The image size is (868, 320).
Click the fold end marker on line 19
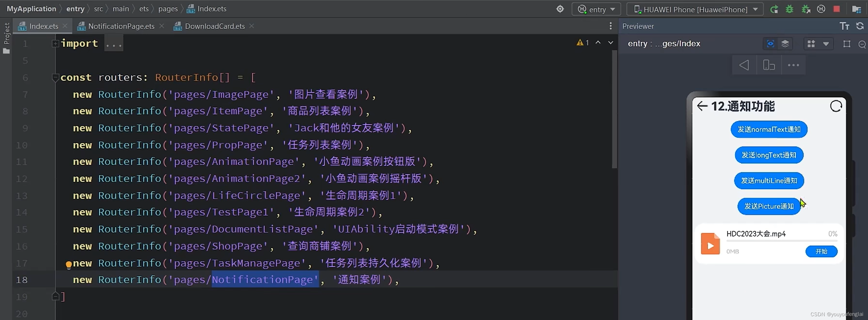[55, 296]
